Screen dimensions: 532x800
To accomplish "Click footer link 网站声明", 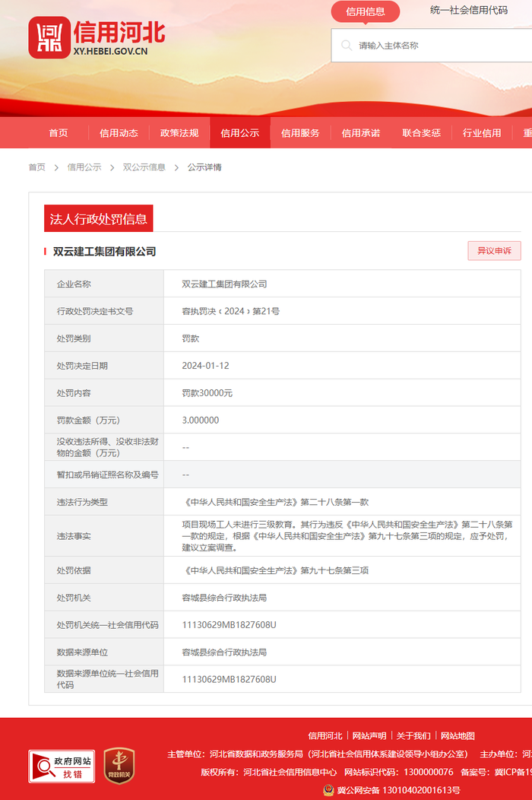I will [x=369, y=735].
